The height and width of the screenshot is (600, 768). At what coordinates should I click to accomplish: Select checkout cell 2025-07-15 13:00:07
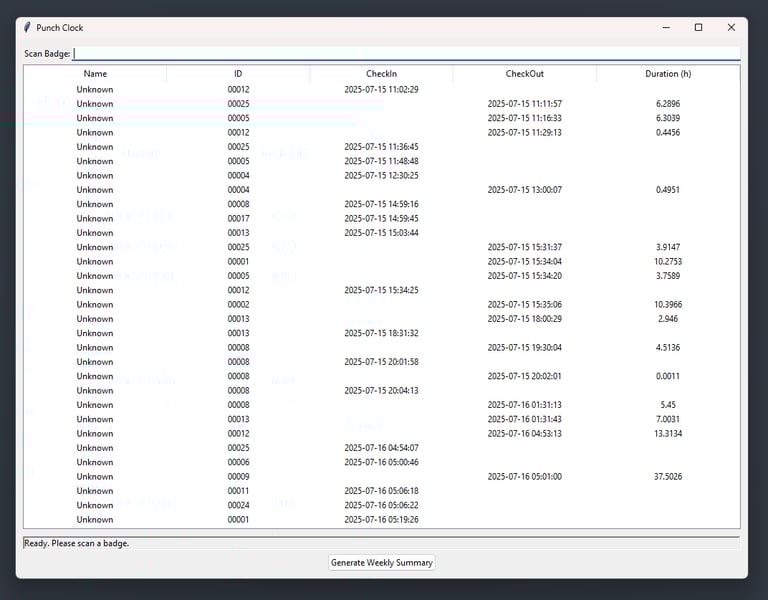(x=525, y=190)
